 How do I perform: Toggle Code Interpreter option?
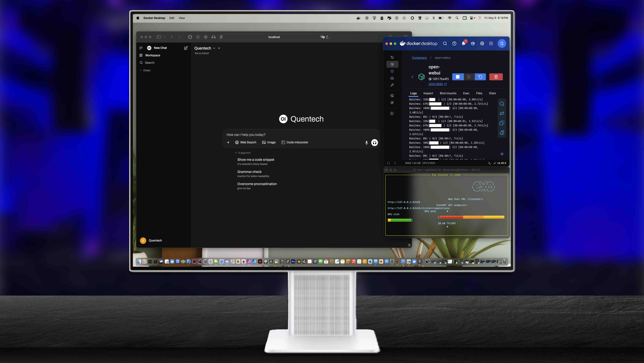tap(295, 142)
